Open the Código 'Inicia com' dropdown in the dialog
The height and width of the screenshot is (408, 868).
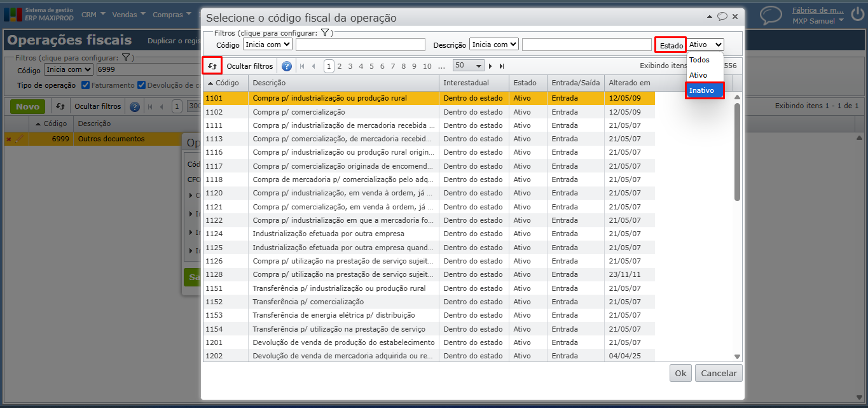pos(267,45)
